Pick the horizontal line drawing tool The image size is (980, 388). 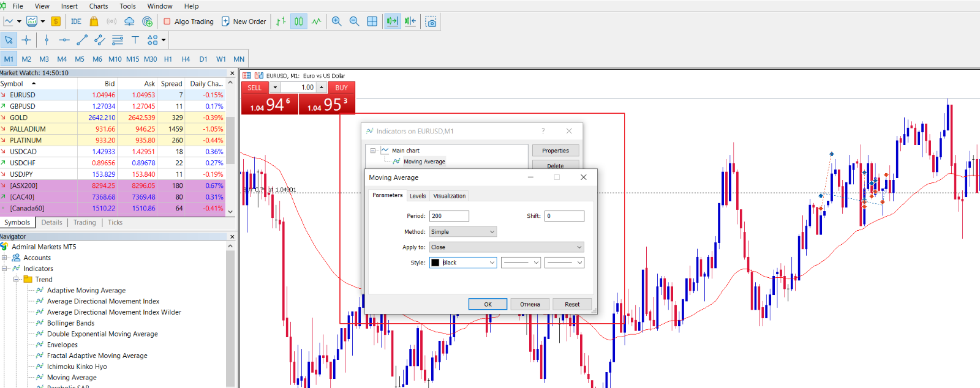point(64,40)
